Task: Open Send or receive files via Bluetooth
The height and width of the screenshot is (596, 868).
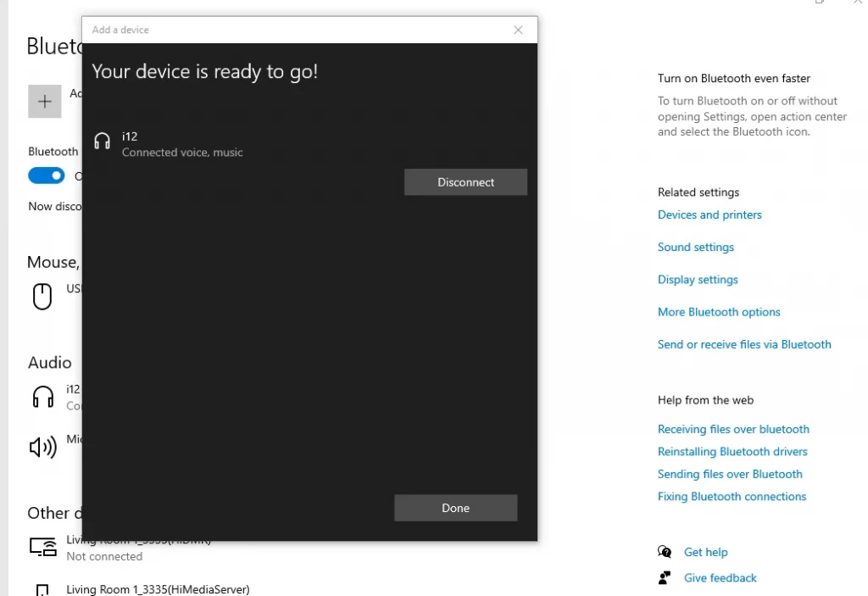Action: point(744,344)
